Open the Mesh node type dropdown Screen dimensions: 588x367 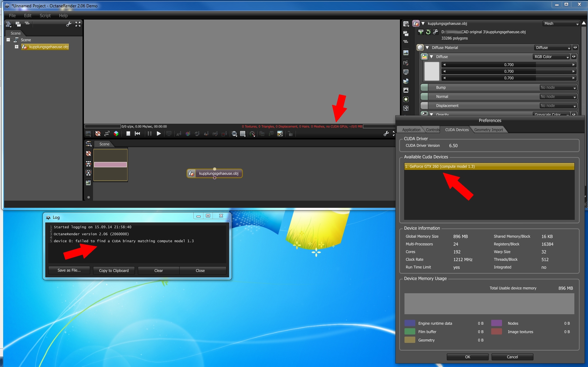561,23
